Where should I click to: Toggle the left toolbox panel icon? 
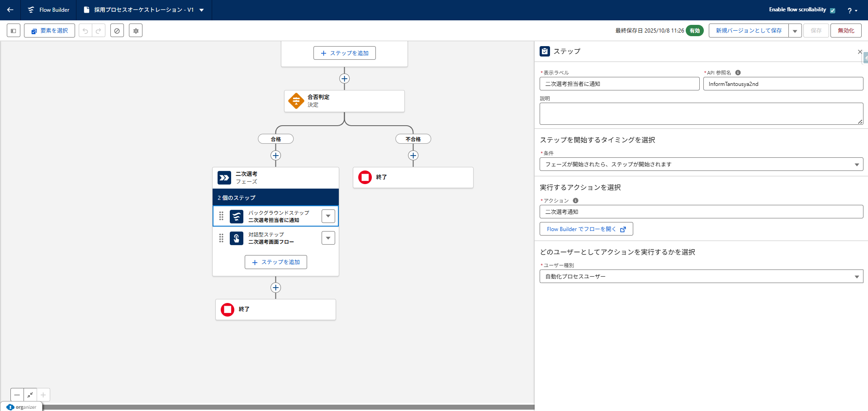tap(14, 31)
